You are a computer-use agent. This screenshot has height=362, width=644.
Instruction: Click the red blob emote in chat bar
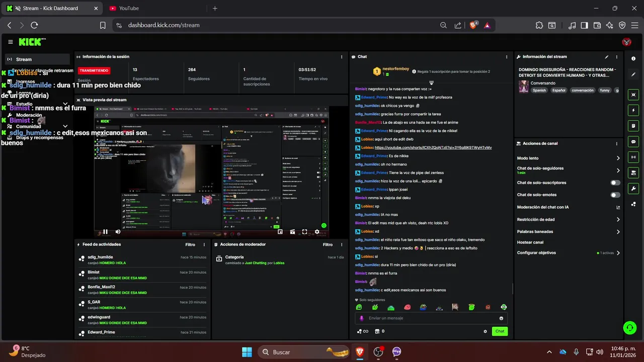[407, 307]
